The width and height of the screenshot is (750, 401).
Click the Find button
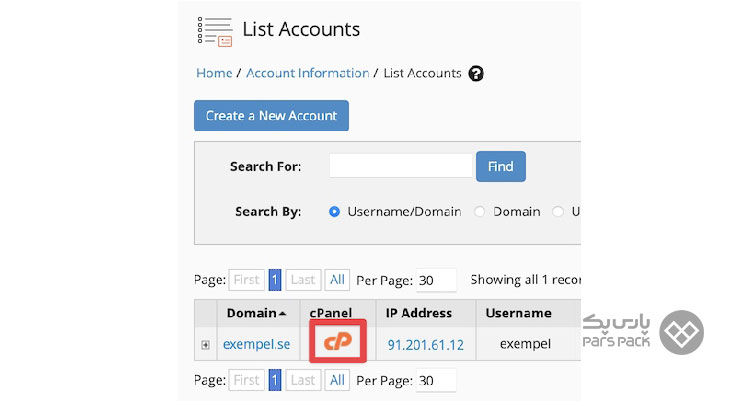pos(501,167)
